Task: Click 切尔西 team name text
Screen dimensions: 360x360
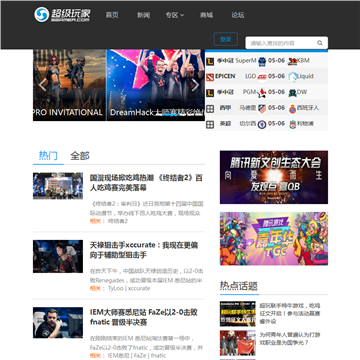Action: [x=248, y=124]
